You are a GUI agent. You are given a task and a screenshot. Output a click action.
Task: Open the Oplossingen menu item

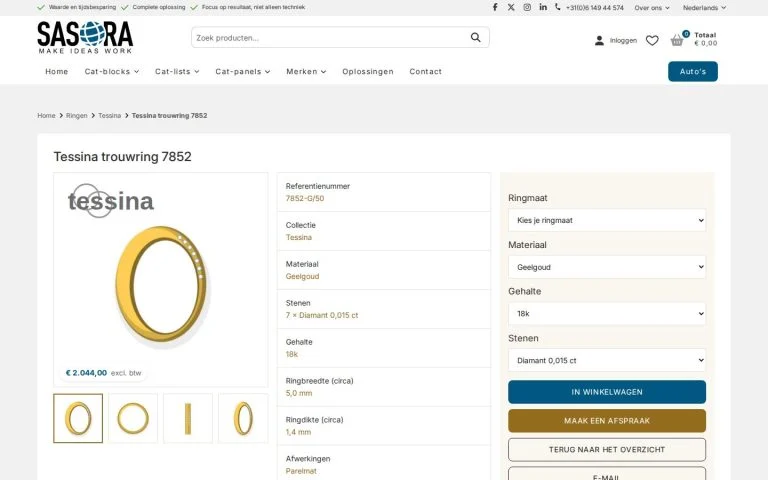click(x=368, y=72)
